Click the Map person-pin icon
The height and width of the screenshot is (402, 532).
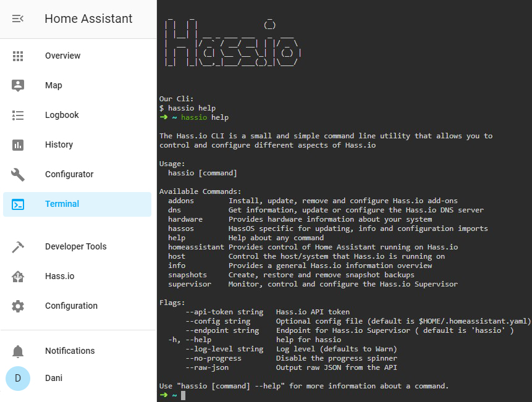coord(18,85)
